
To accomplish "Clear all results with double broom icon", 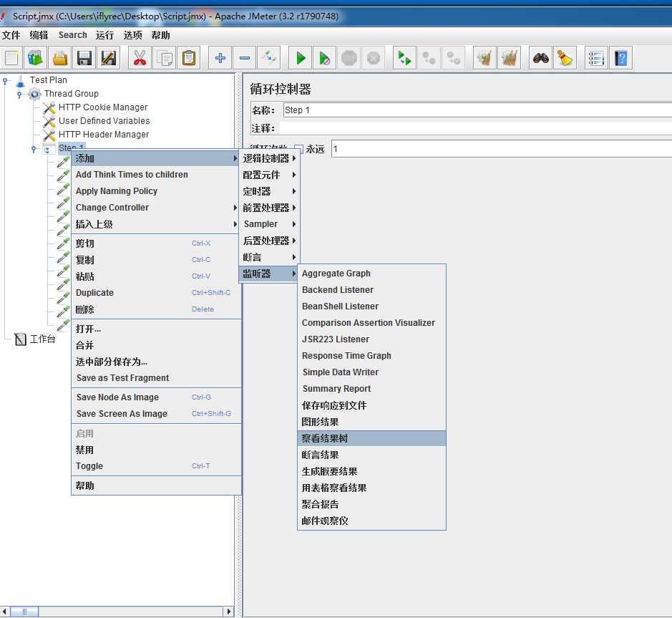I will [509, 58].
